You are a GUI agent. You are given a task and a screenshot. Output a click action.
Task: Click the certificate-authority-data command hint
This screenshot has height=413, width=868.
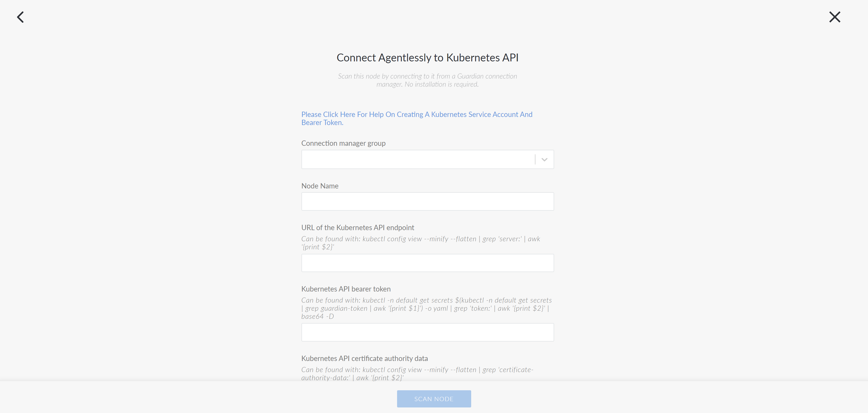417,374
